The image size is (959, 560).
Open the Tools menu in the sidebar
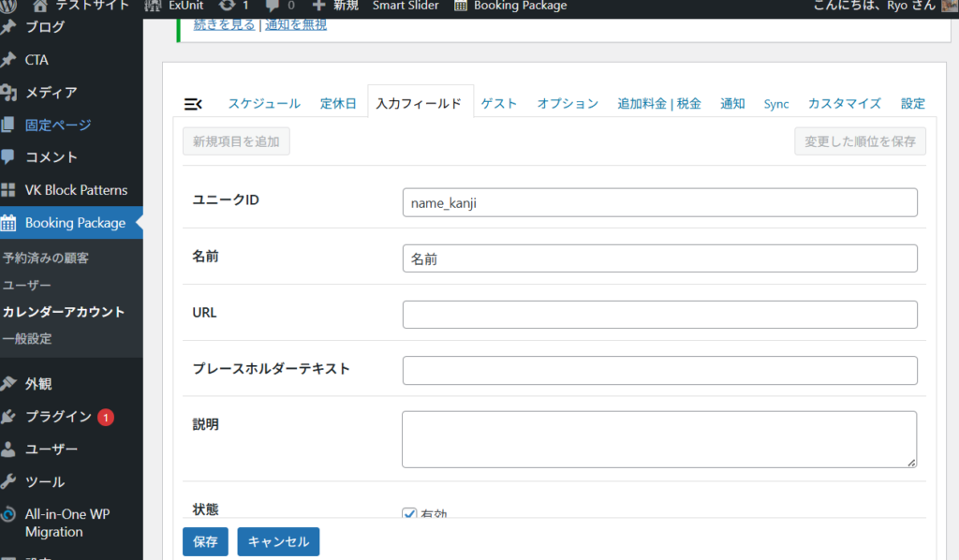click(45, 481)
